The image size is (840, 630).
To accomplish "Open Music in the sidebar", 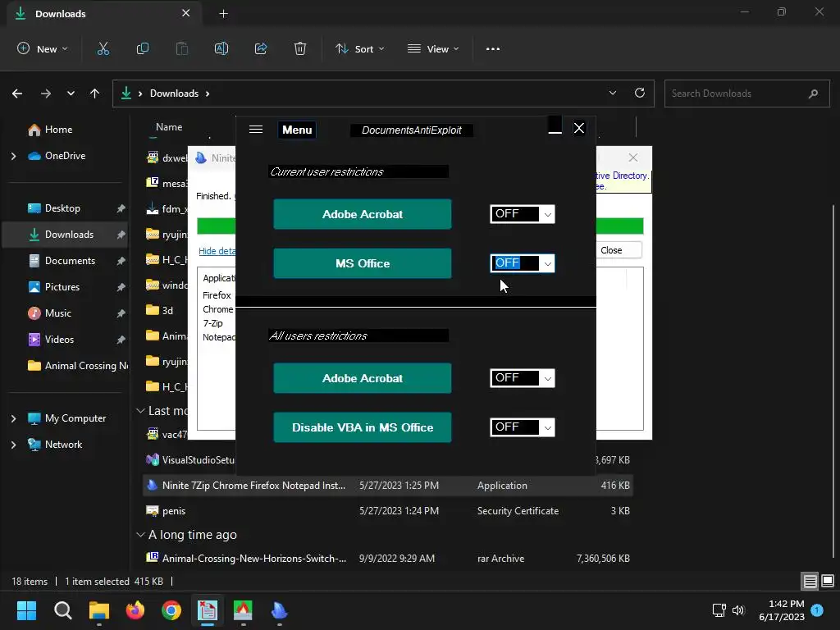I will [x=58, y=313].
